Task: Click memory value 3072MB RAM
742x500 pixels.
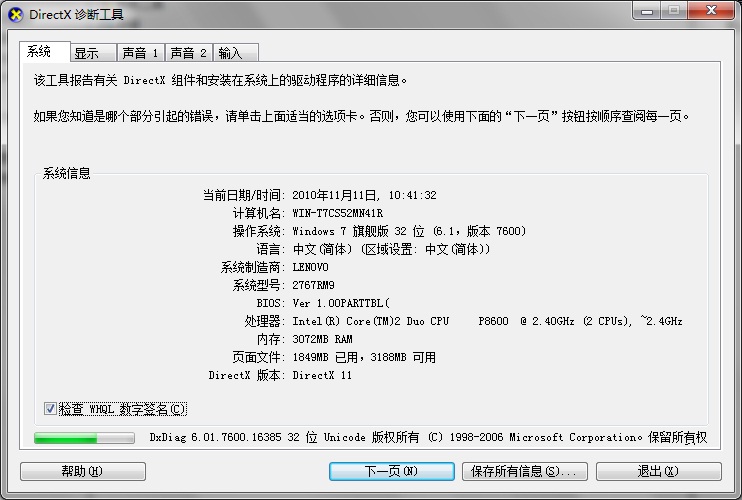Action: point(322,339)
